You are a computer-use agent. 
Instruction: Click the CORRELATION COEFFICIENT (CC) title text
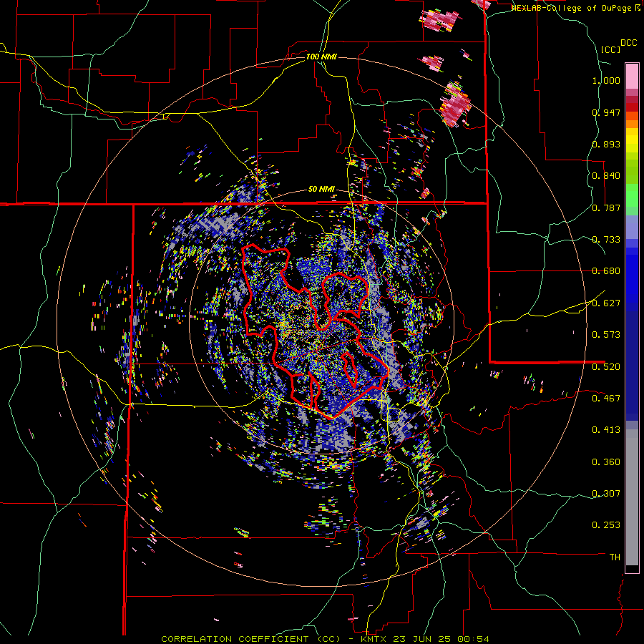250,639
